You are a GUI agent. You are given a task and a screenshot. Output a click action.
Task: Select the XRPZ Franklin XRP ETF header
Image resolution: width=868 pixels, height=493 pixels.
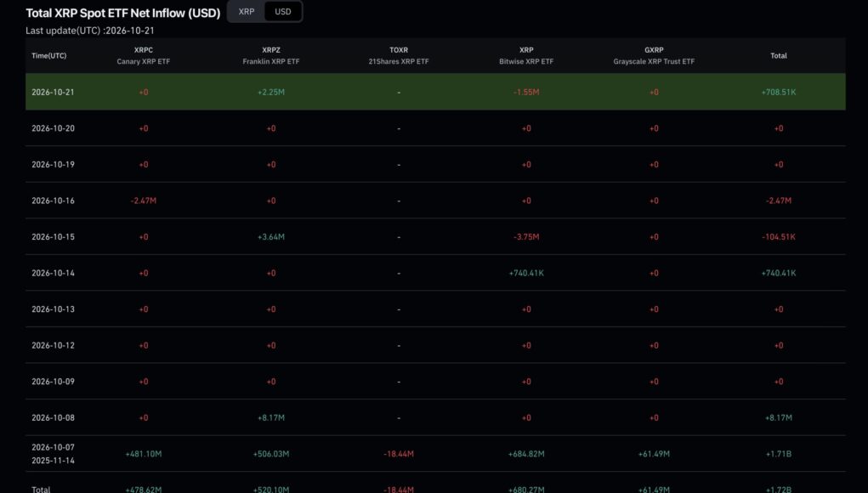tap(271, 55)
